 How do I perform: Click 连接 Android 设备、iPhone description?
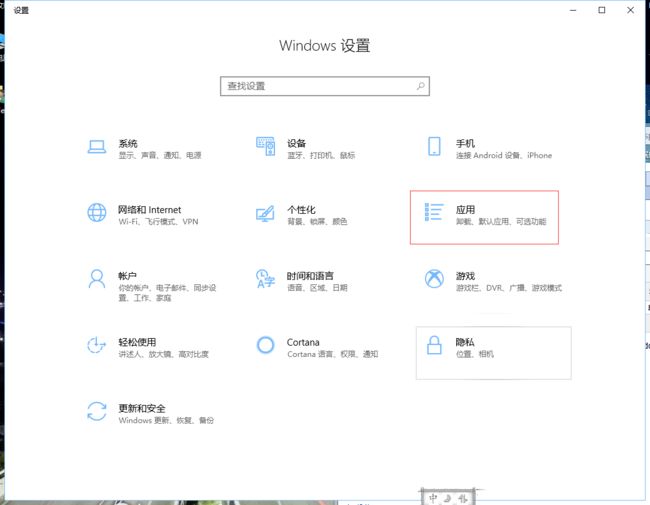point(504,155)
